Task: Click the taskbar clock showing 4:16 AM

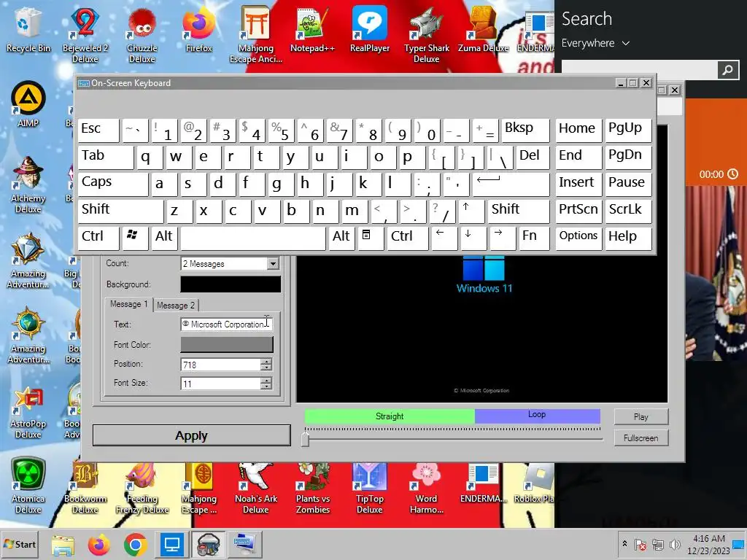Action: click(x=708, y=544)
